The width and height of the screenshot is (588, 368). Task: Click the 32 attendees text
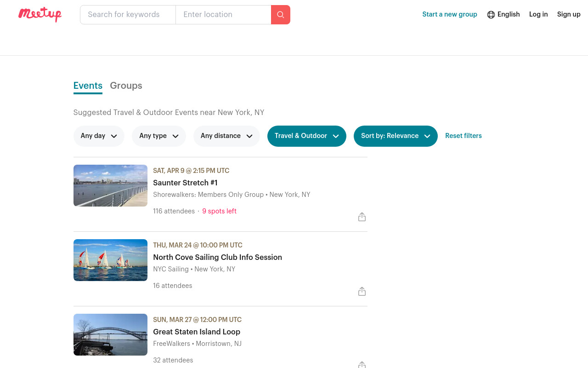click(173, 360)
